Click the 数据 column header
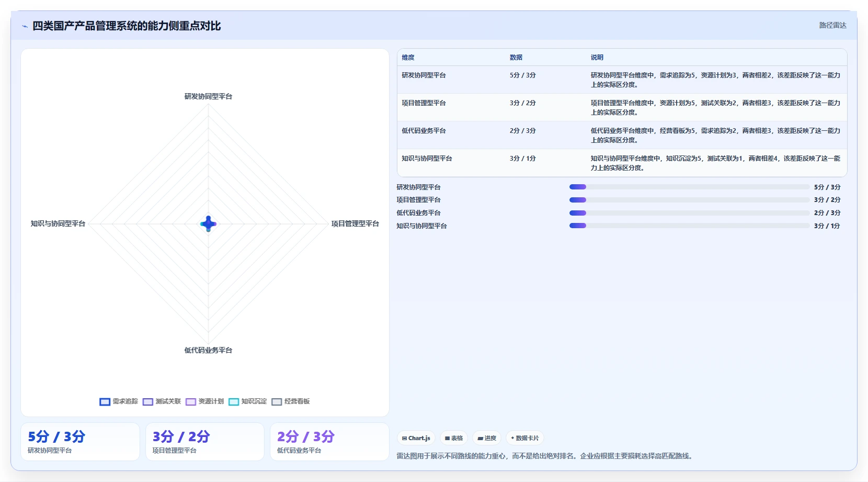 coord(516,58)
